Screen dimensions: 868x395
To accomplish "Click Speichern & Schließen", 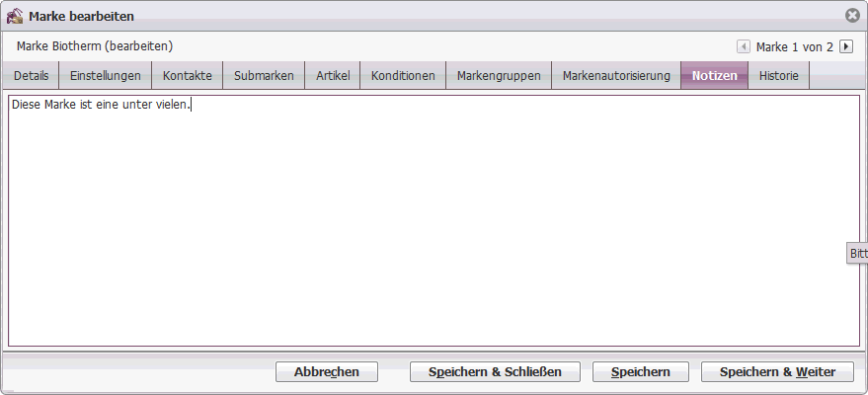I will tap(495, 371).
